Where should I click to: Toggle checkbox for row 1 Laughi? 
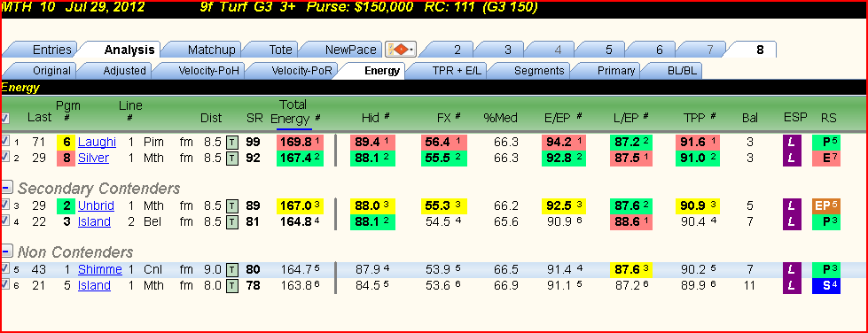point(5,141)
